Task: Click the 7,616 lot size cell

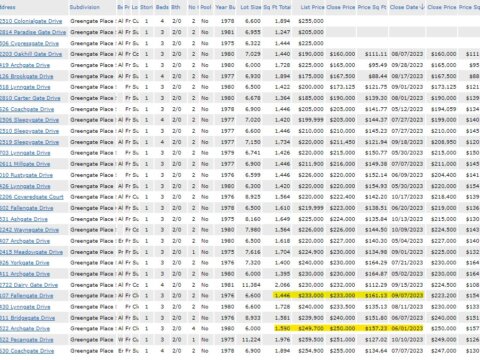Action: pyautogui.click(x=253, y=252)
